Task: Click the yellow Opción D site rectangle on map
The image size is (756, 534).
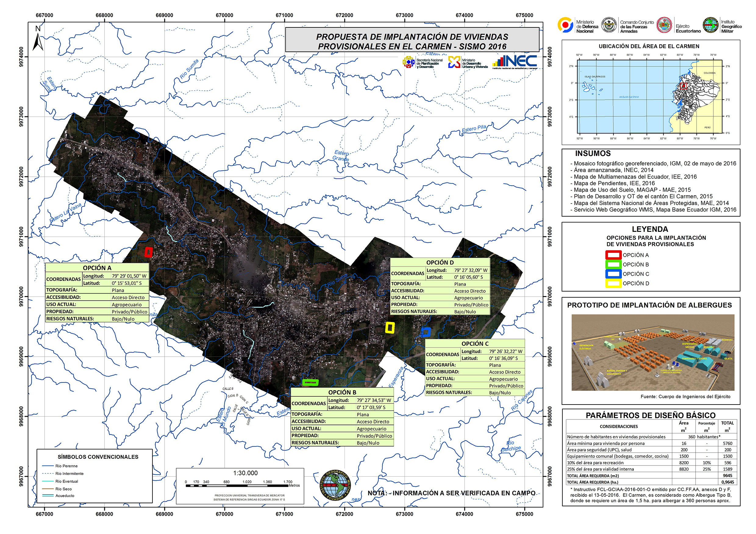Action: coord(390,328)
